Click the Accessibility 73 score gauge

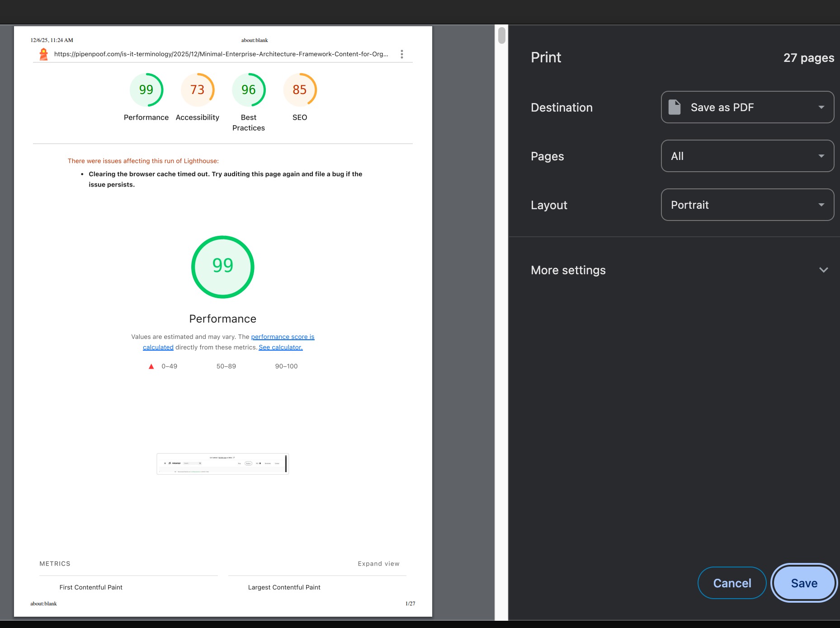tap(197, 90)
